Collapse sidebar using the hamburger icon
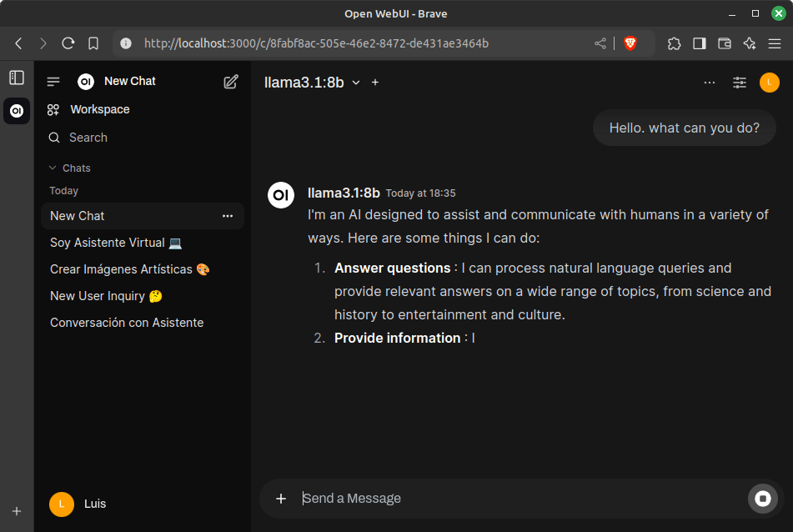This screenshot has height=532, width=793. tap(53, 82)
